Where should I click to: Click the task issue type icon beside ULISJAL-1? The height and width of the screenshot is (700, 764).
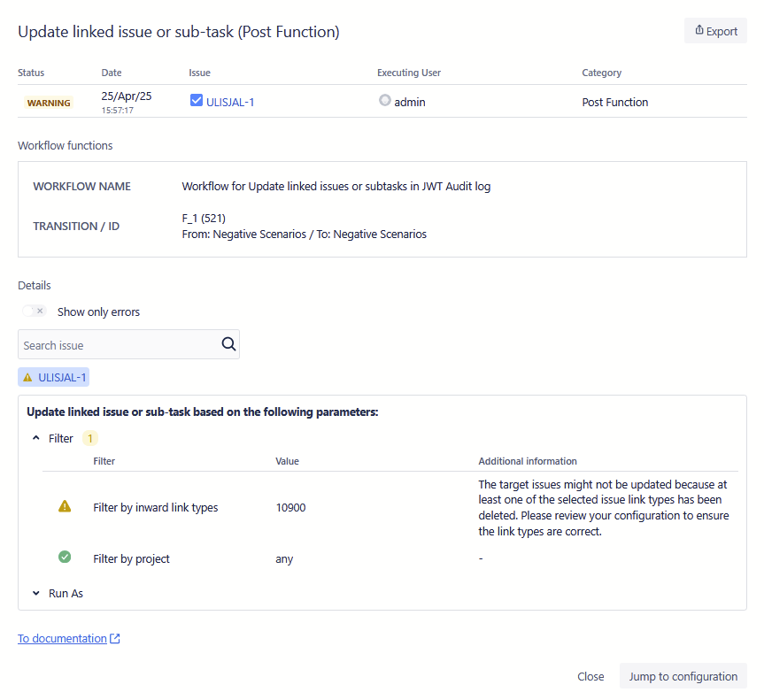point(197,100)
